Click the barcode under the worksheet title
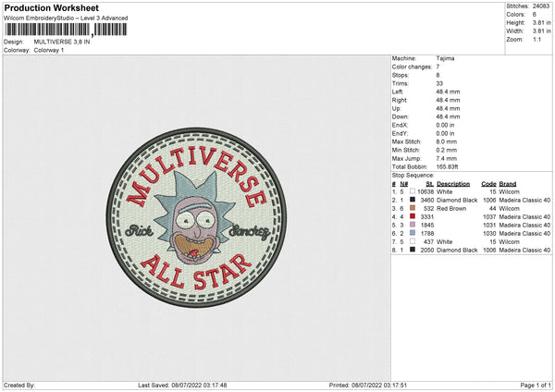 pyautogui.click(x=66, y=30)
